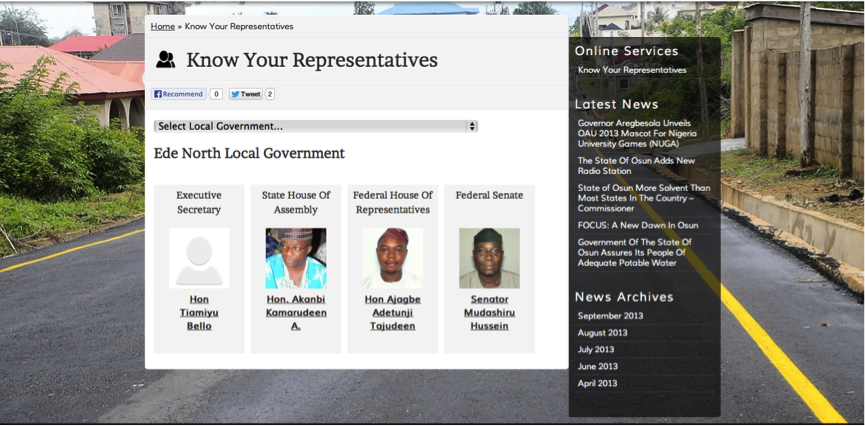865x426 pixels.
Task: Click the Facebook Recommend button
Action: 179,94
